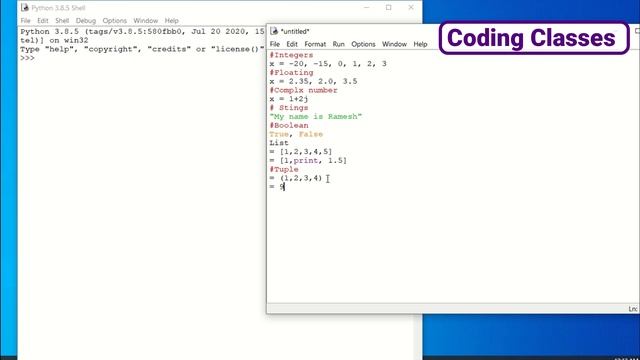Click the line = (1,2,3,4)
This screenshot has height=360, width=640.
point(296,178)
